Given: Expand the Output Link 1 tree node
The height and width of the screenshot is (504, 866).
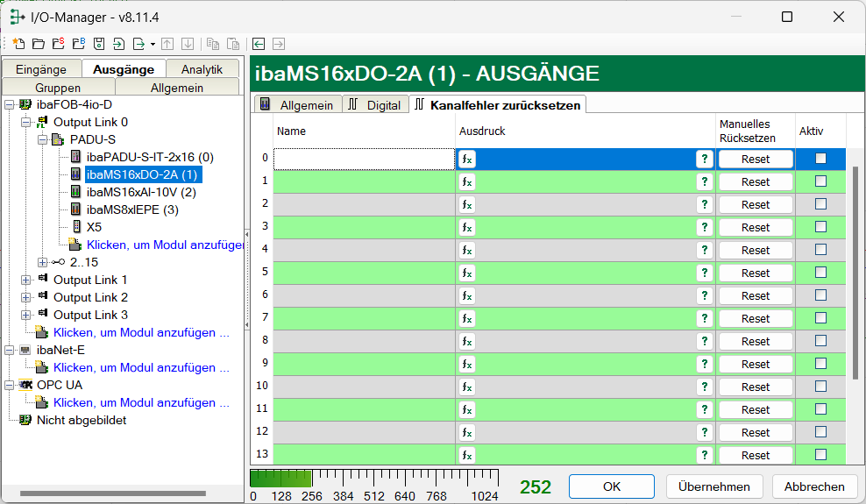Looking at the screenshot, I should click(x=25, y=280).
